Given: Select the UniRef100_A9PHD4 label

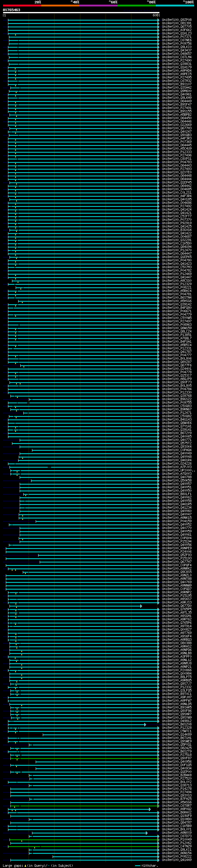Looking at the screenshot, I should point(176,71).
